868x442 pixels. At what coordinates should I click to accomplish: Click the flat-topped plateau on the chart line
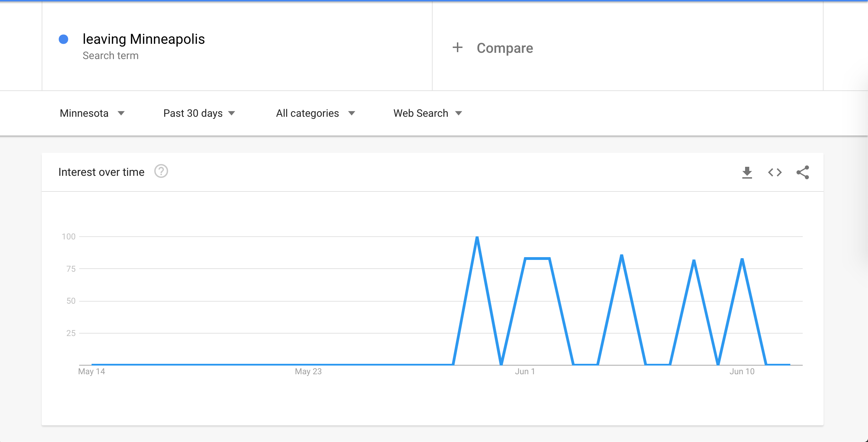point(537,259)
